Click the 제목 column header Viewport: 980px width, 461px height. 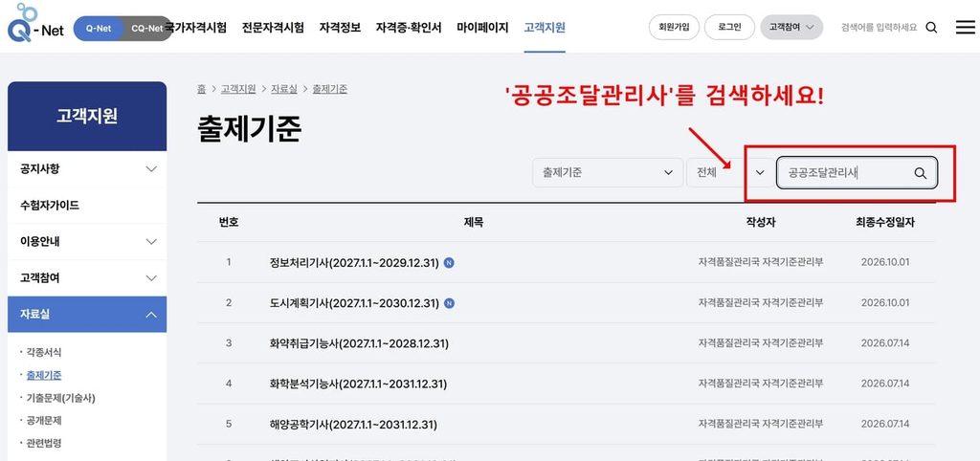point(474,223)
